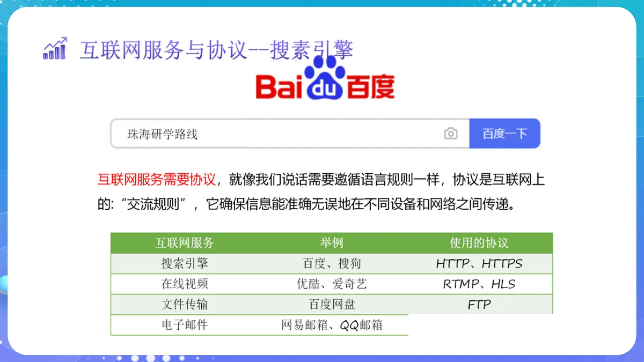The image size is (644, 362).
Task: Click the table header 互联网服务
Action: coord(185,243)
